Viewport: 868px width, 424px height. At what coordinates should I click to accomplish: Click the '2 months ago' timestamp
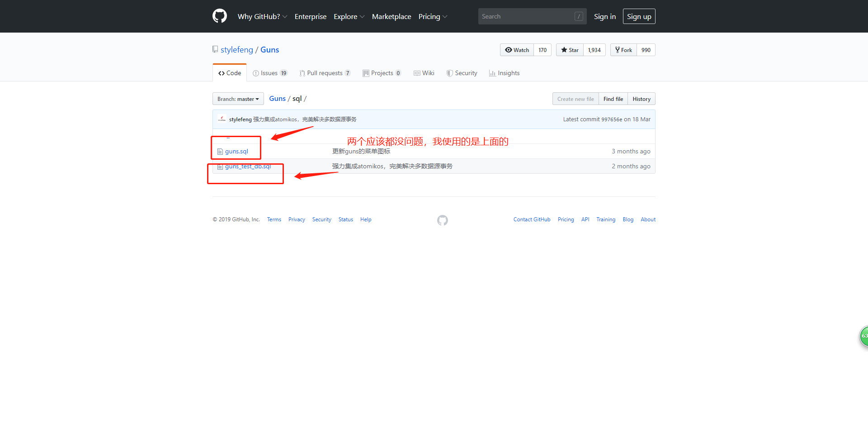[x=631, y=167]
